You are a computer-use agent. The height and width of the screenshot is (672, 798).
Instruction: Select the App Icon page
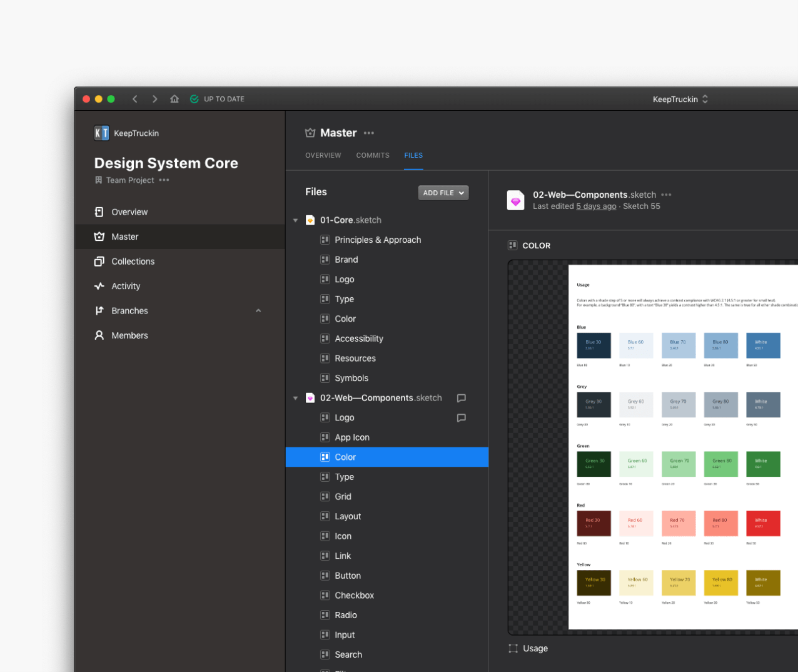[387, 437]
